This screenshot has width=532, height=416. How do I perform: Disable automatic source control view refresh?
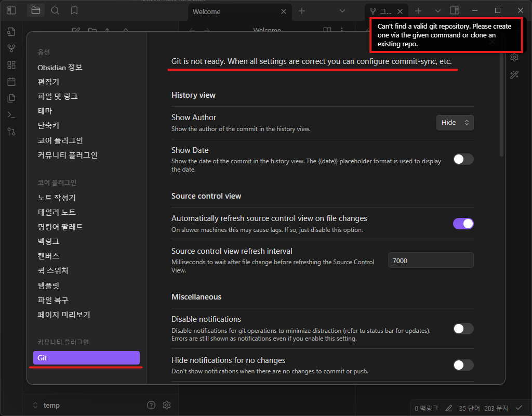coord(463,224)
